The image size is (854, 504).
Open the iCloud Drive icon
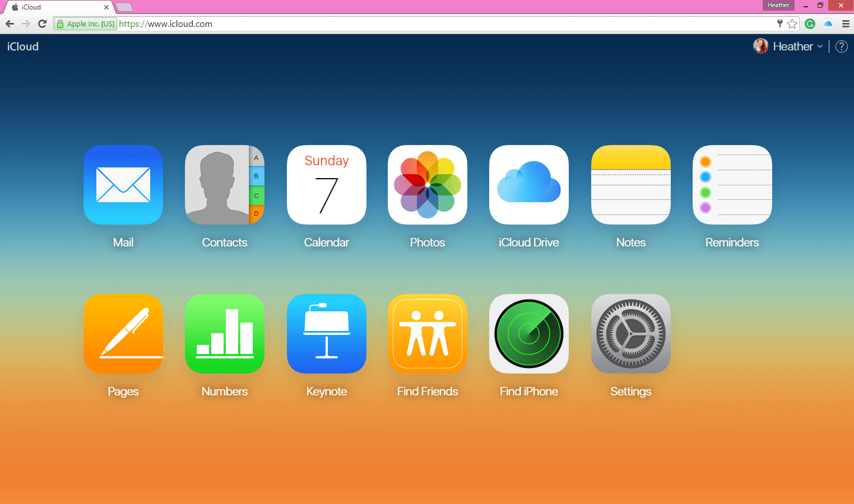coord(529,185)
